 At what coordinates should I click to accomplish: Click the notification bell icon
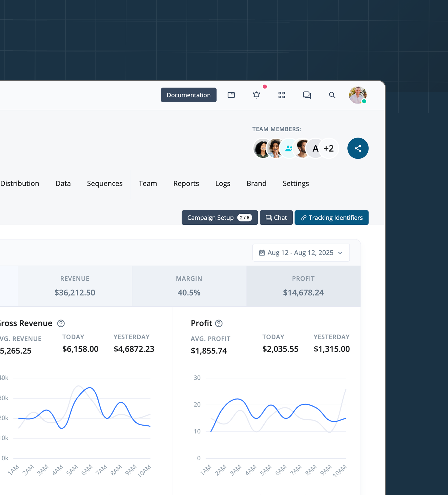(x=256, y=95)
